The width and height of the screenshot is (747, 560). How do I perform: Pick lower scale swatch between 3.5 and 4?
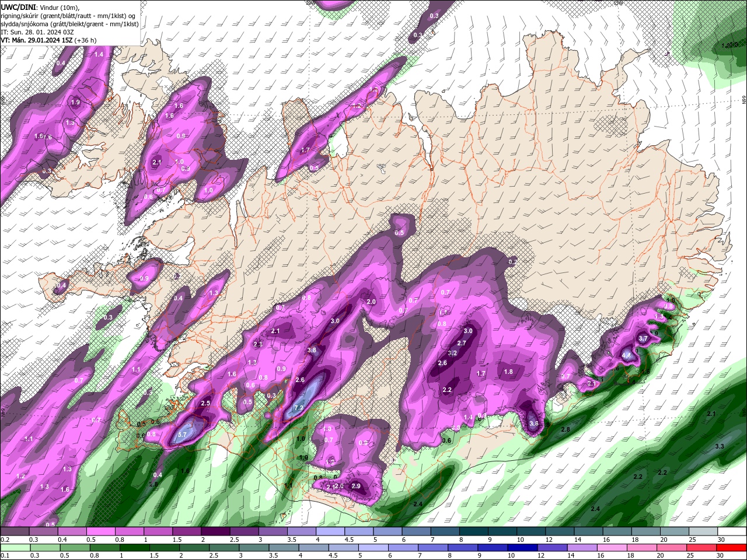285,548
